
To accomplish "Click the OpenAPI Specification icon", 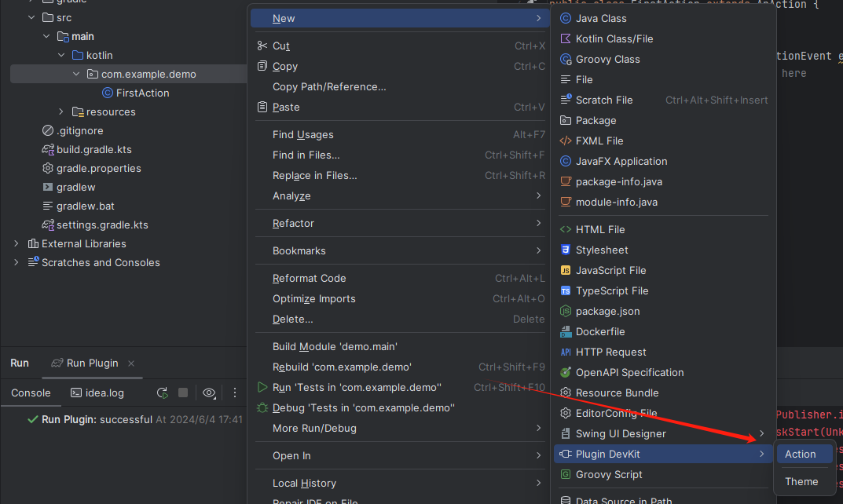I will click(x=565, y=372).
